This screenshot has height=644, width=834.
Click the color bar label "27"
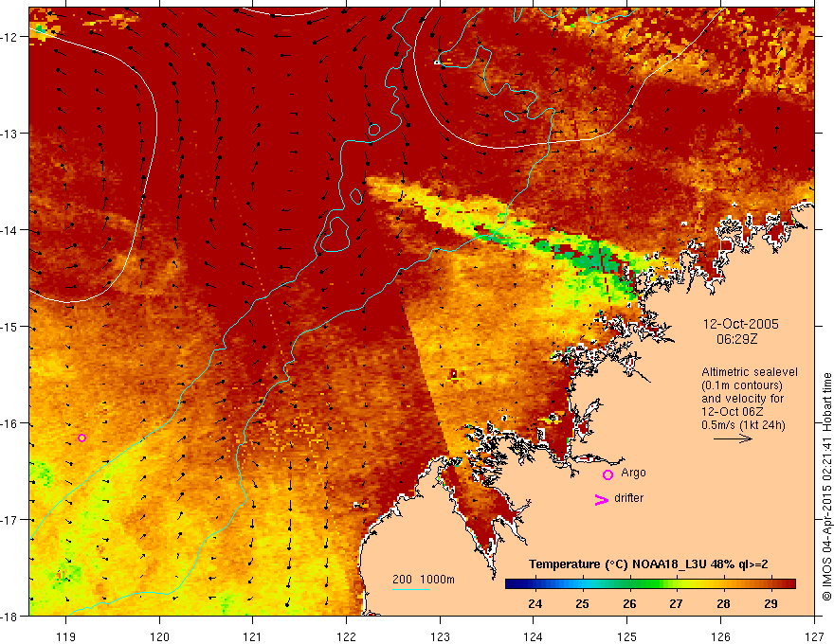point(676,603)
